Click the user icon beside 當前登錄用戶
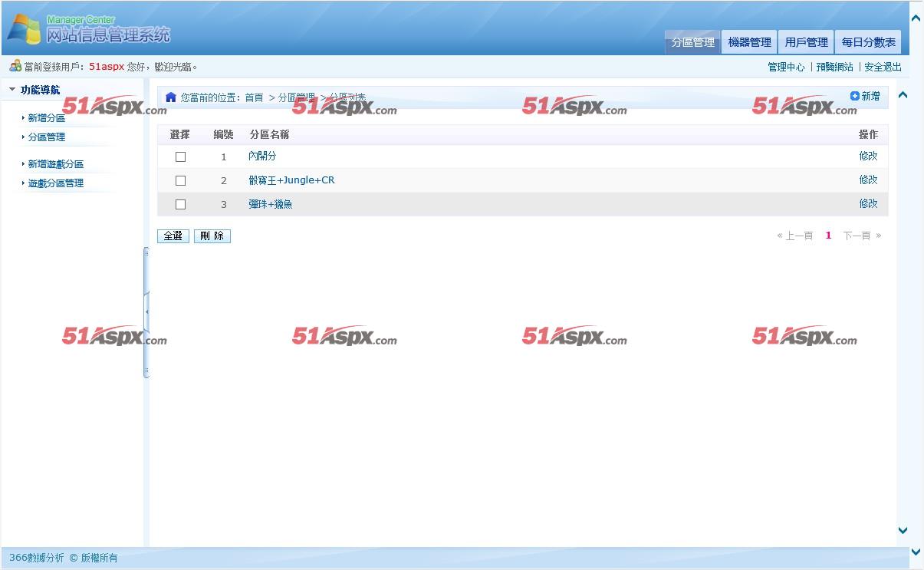 (x=15, y=66)
